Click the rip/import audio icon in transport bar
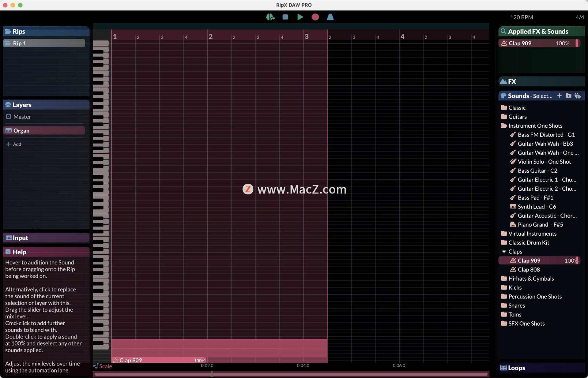 pos(270,17)
